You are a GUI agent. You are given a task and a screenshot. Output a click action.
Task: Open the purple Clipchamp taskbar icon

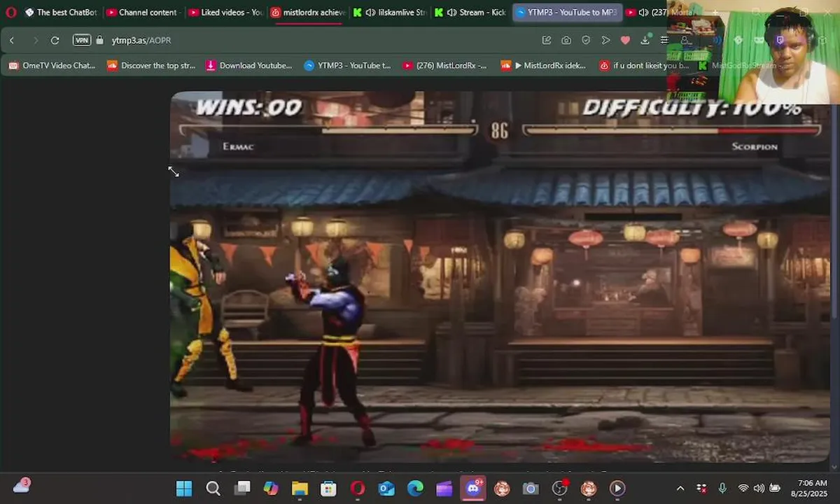444,488
